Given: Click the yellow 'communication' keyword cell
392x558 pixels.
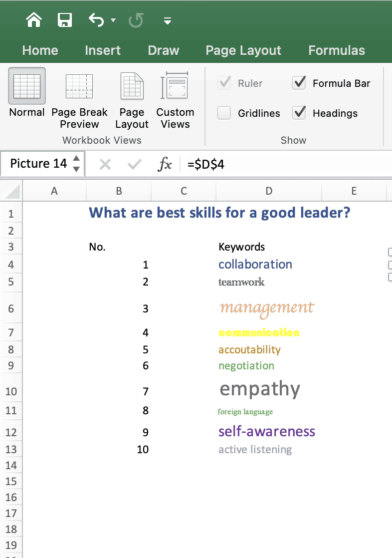Looking at the screenshot, I should [x=259, y=333].
